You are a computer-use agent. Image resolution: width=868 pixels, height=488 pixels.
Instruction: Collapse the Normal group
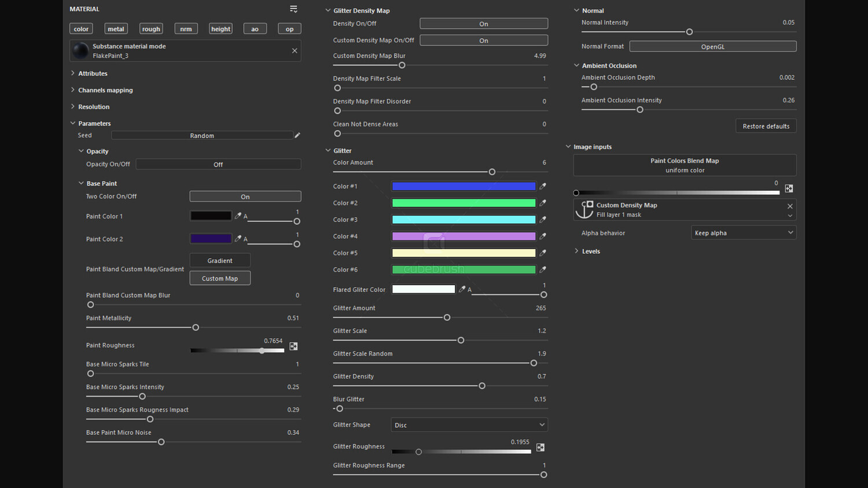(x=576, y=10)
